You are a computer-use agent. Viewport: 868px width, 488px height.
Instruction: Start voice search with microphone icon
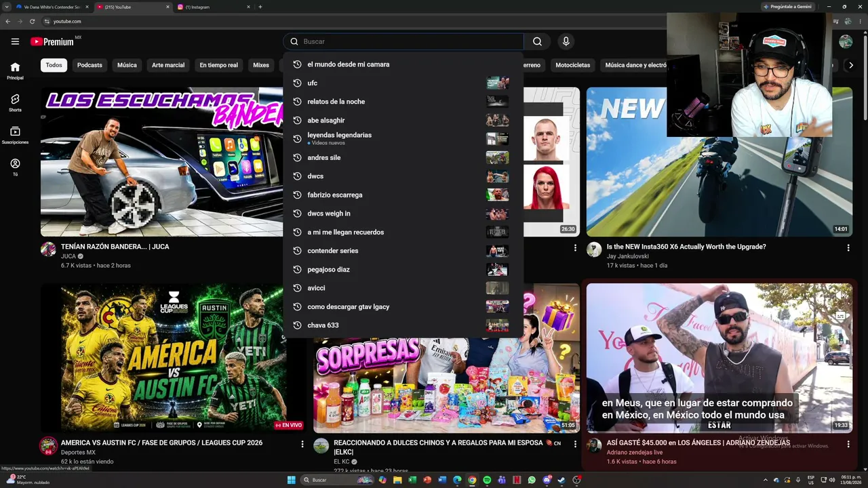pyautogui.click(x=566, y=41)
